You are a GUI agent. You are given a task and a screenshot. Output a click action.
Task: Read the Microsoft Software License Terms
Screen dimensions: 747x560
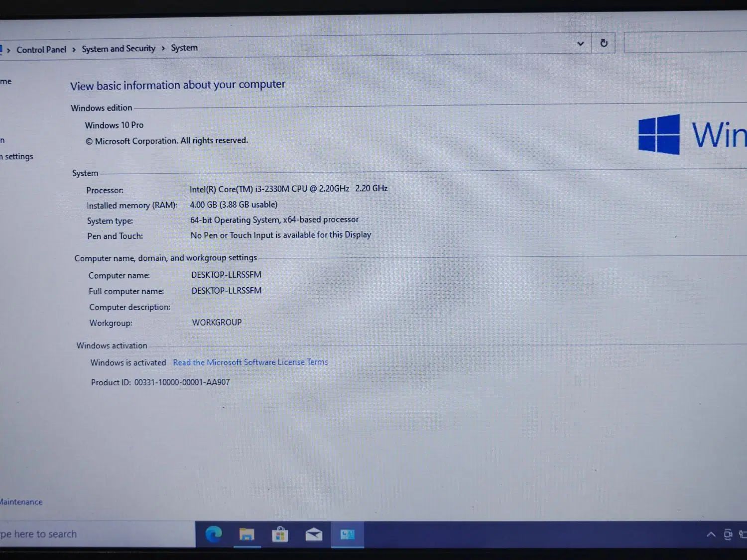coord(250,362)
